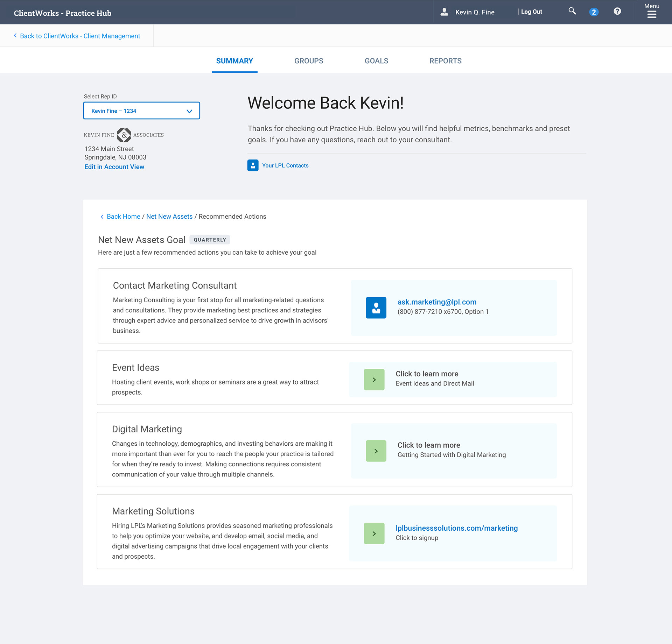Image resolution: width=672 pixels, height=644 pixels.
Task: Click the QUARTERLY badge
Action: tap(210, 240)
